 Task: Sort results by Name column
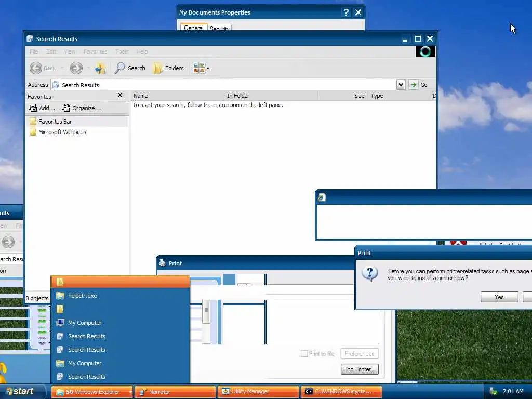[178, 96]
